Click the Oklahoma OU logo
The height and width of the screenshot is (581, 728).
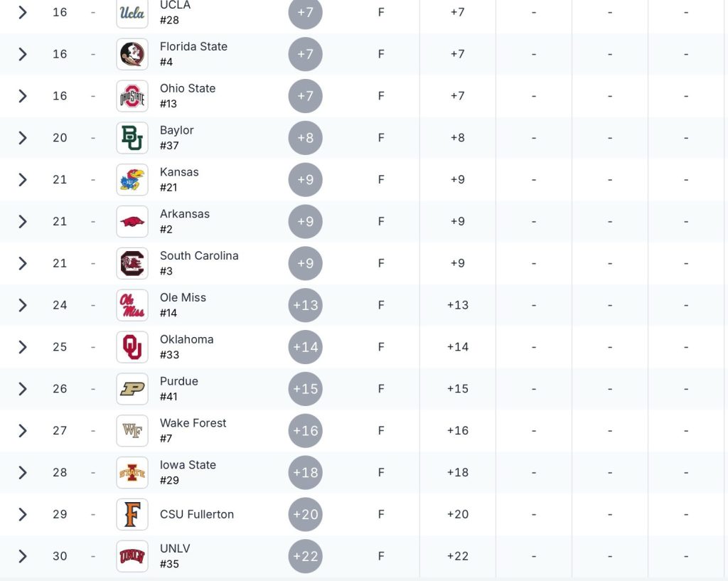pos(132,347)
